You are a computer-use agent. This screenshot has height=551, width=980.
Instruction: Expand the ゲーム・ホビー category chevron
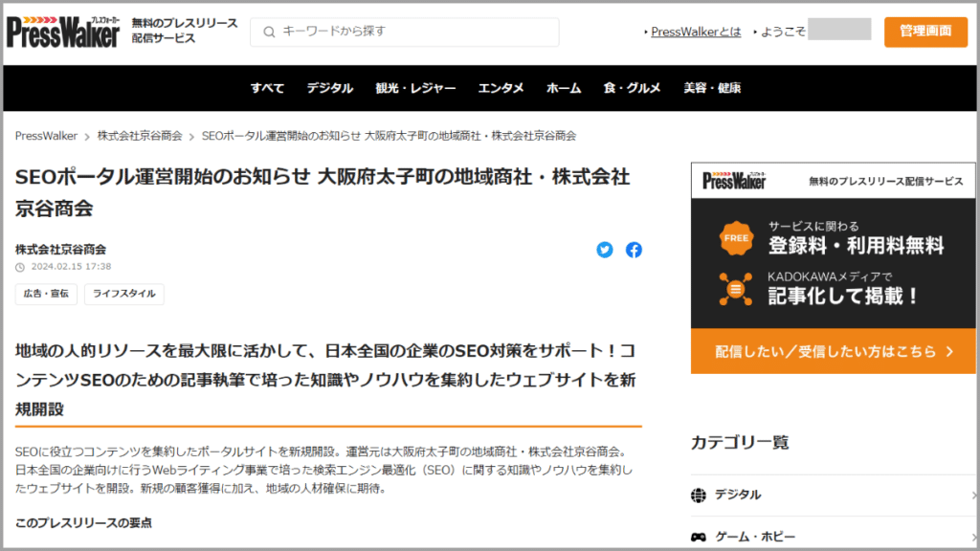pyautogui.click(x=972, y=537)
